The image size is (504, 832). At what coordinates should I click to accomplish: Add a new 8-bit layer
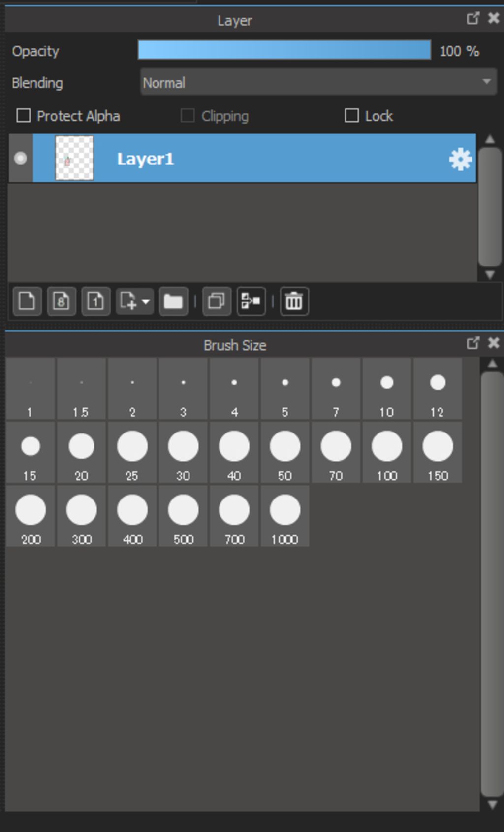61,300
